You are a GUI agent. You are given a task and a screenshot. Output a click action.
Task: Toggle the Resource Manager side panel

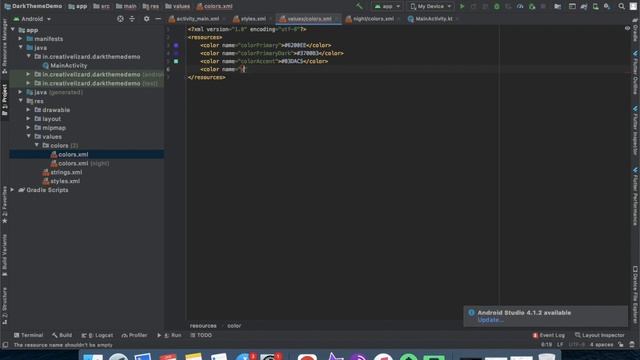pos(4,46)
